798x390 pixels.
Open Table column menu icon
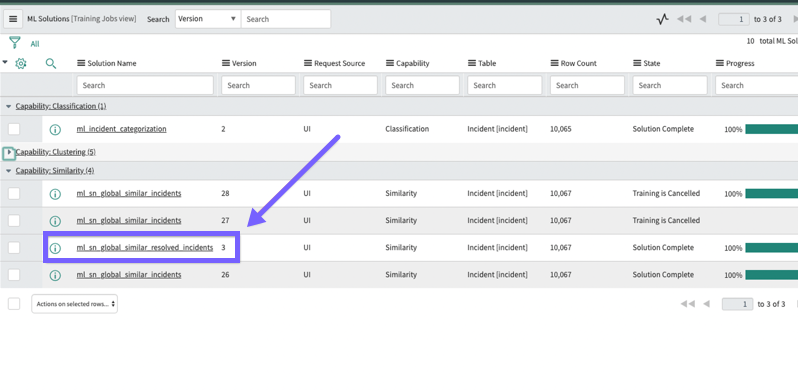(472, 63)
